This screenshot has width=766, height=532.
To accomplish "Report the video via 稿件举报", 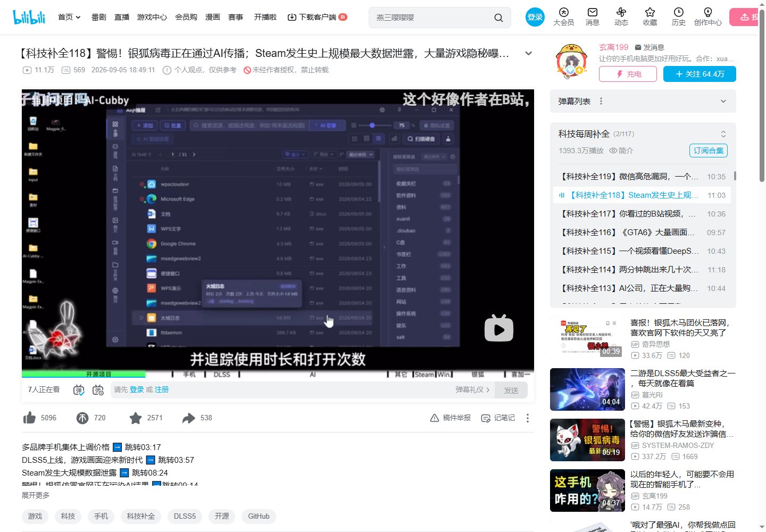I will (x=451, y=418).
